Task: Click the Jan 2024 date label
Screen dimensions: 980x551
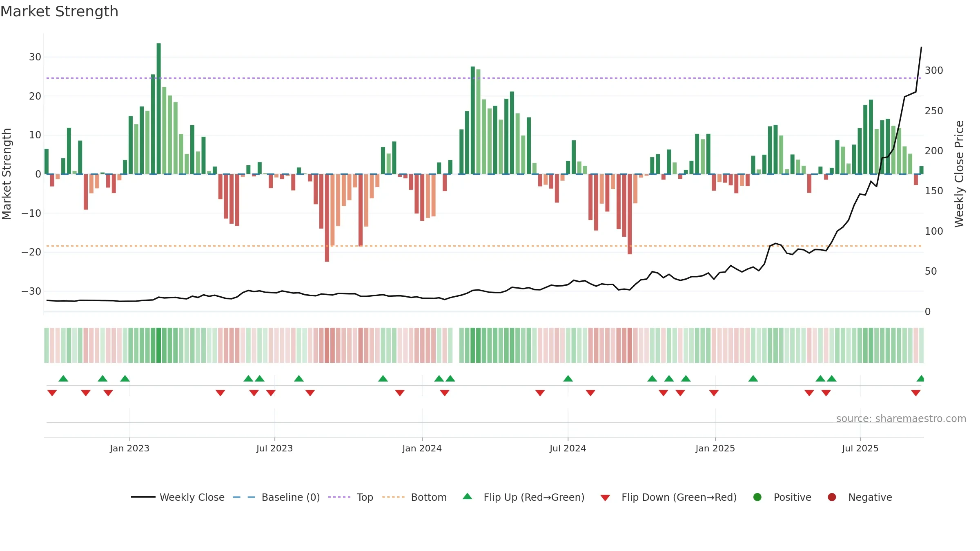Action: (x=422, y=448)
